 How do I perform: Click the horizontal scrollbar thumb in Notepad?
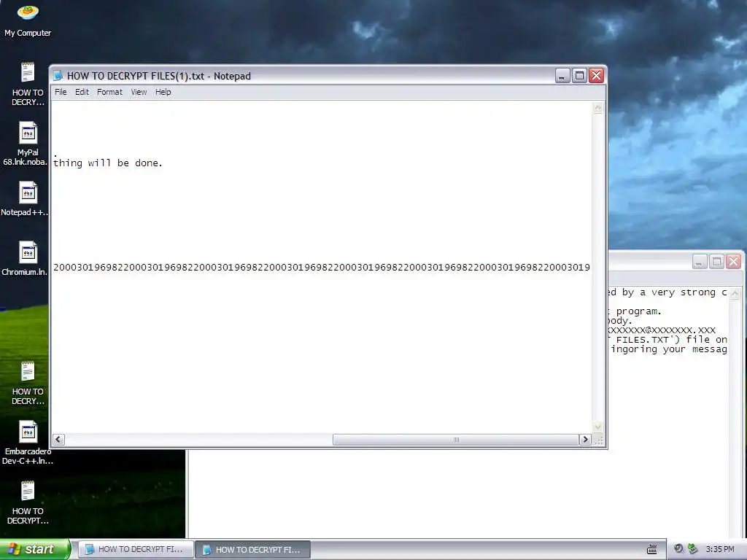pyautogui.click(x=455, y=440)
